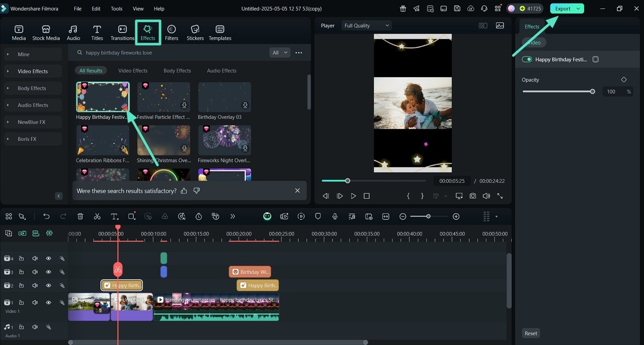Open the File menu

point(78,8)
